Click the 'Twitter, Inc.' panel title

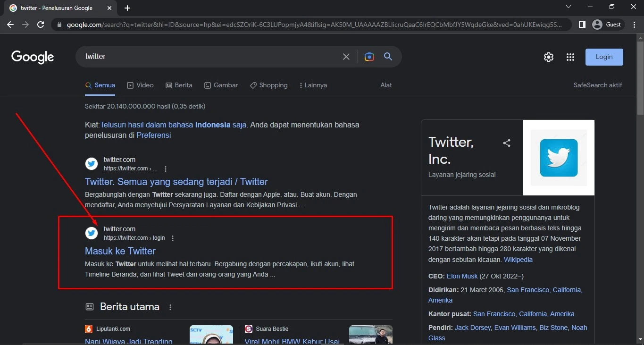pyautogui.click(x=451, y=150)
